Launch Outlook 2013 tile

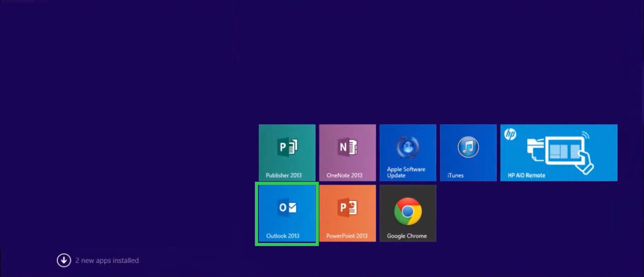[x=287, y=213]
